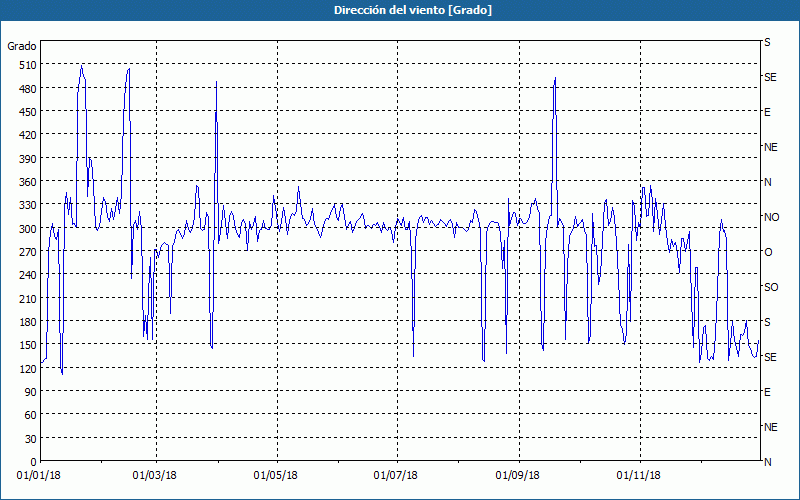This screenshot has height=500, width=800.
Task: Select the 450 tick label
Action: (x=29, y=112)
